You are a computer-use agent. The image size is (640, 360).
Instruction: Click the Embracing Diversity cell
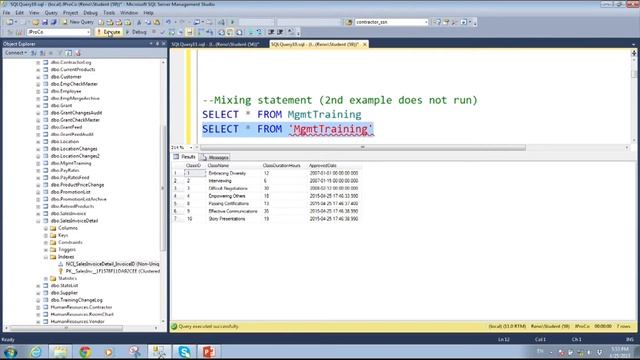tap(233, 173)
